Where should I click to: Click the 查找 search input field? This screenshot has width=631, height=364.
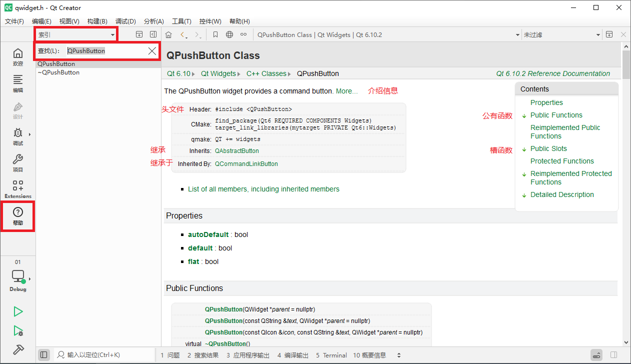pyautogui.click(x=105, y=51)
